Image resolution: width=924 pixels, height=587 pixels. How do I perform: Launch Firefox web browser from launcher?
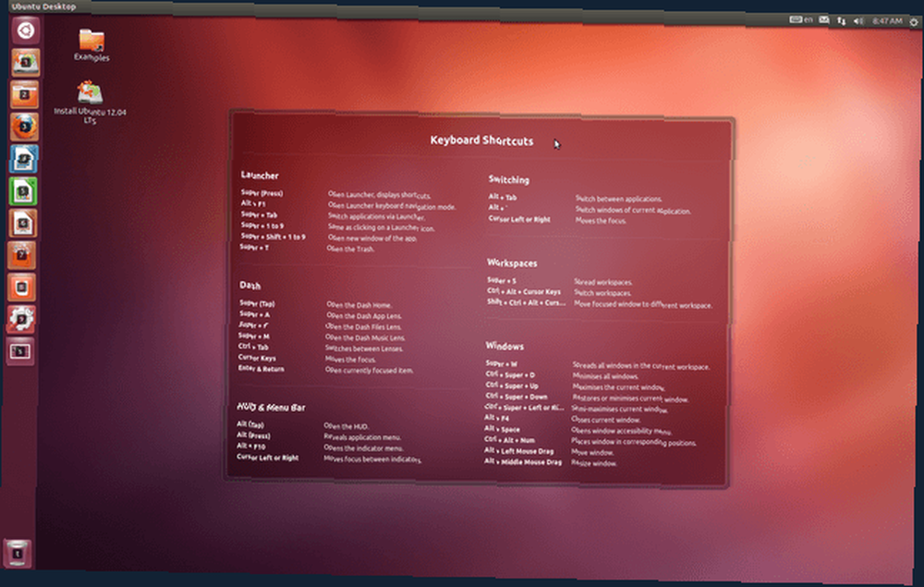pyautogui.click(x=24, y=127)
